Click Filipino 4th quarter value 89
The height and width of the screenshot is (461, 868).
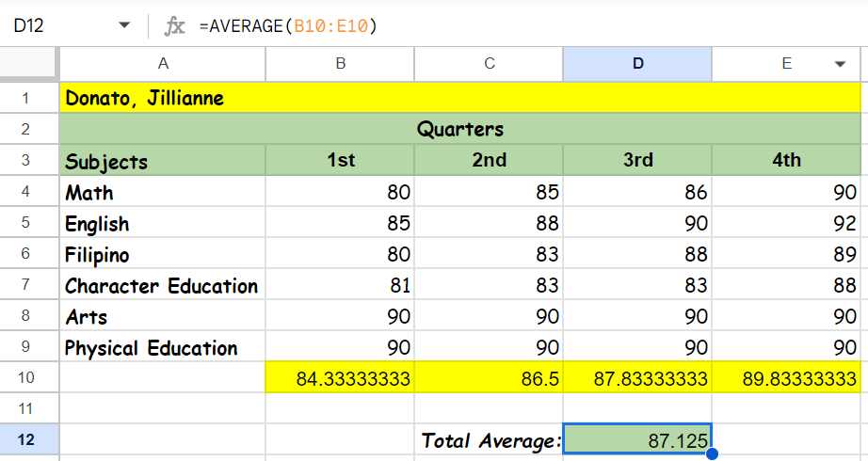(x=787, y=253)
